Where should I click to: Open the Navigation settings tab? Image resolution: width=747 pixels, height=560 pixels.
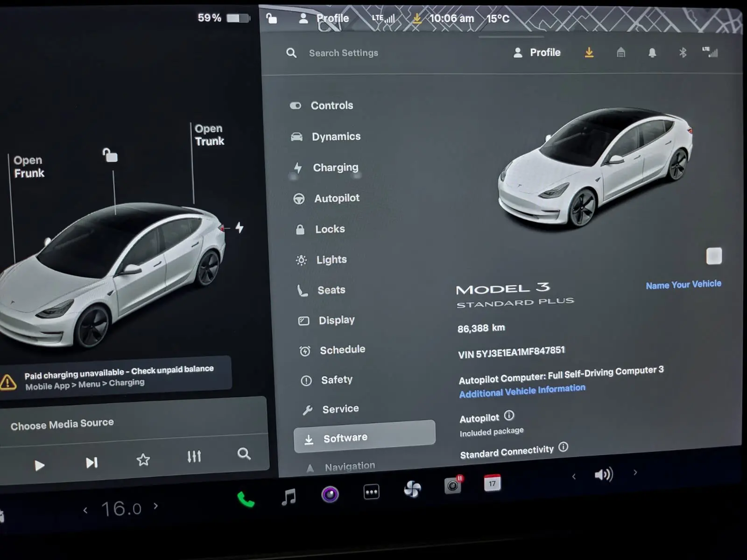(x=350, y=466)
